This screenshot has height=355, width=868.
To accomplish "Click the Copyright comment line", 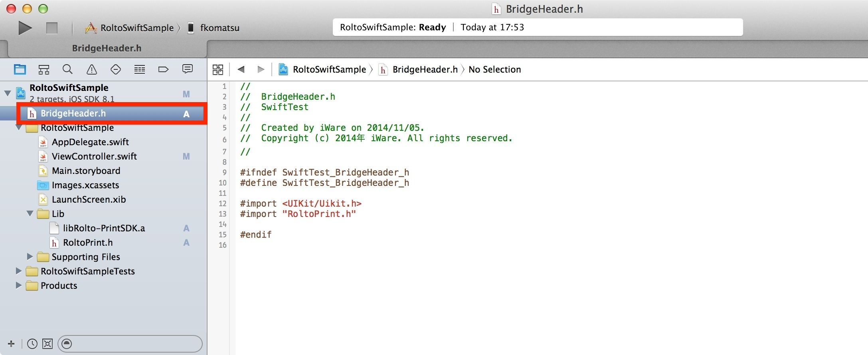I will [376, 138].
